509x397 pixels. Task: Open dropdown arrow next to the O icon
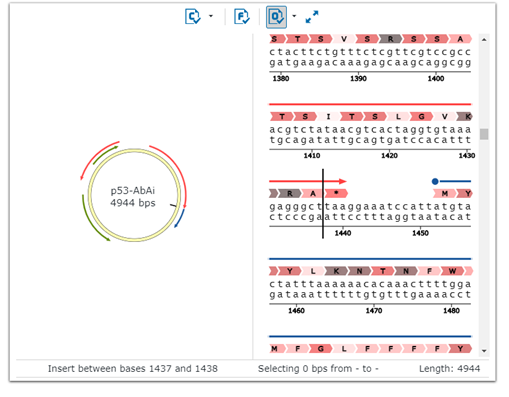click(x=294, y=16)
